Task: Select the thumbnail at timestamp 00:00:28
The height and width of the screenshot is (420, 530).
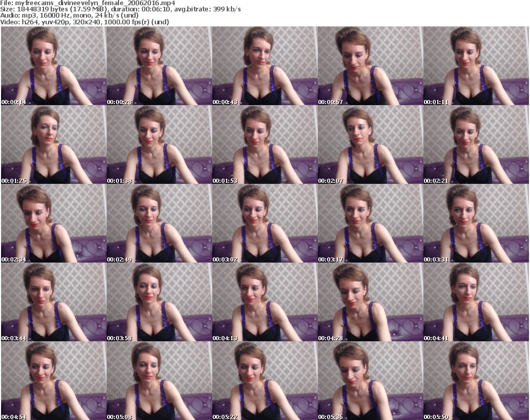Action: (159, 66)
